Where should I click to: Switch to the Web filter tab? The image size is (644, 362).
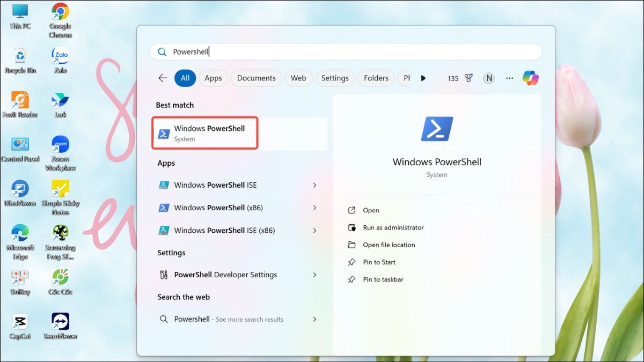pos(298,78)
